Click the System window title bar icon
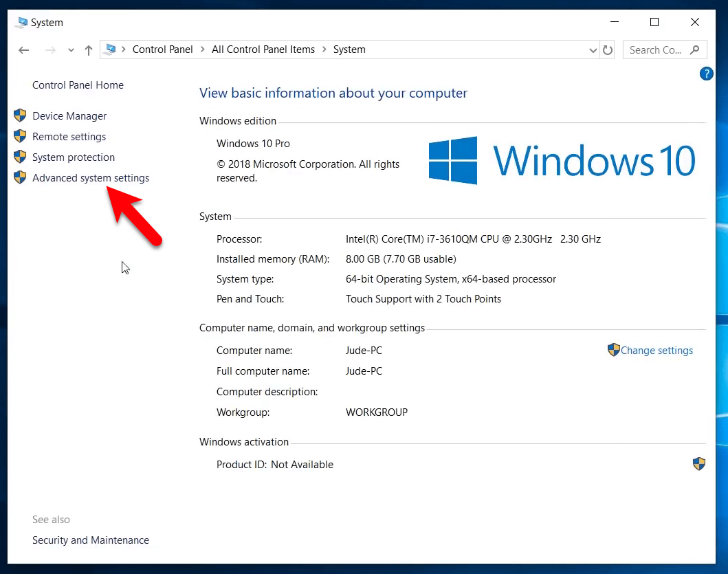This screenshot has width=728, height=574. 21,22
